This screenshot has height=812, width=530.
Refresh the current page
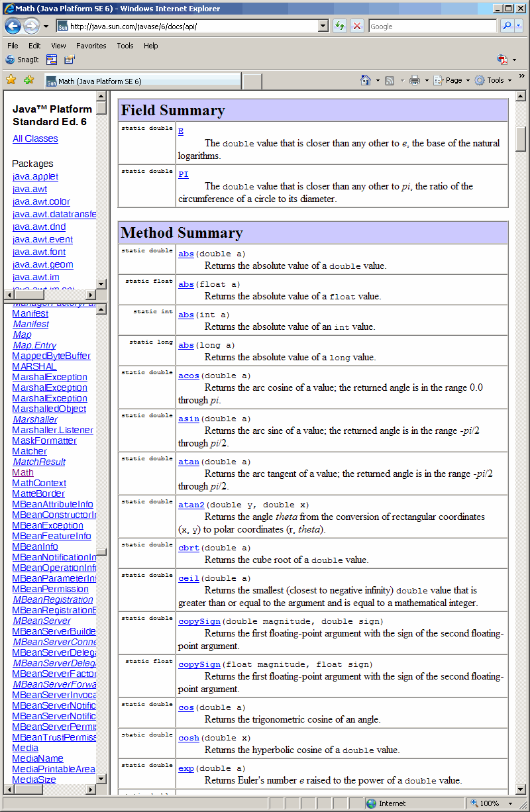339,26
